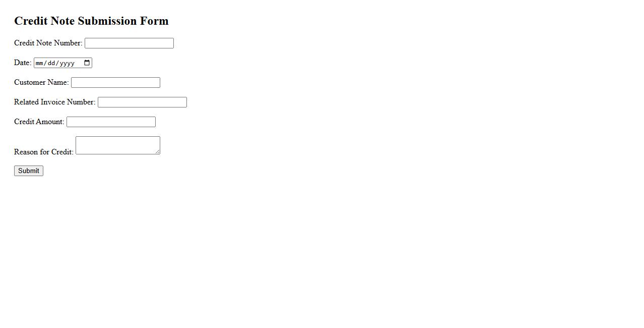Click the "Reason for Credit:" label
Viewport: 644px width, 328px height.
(x=44, y=152)
